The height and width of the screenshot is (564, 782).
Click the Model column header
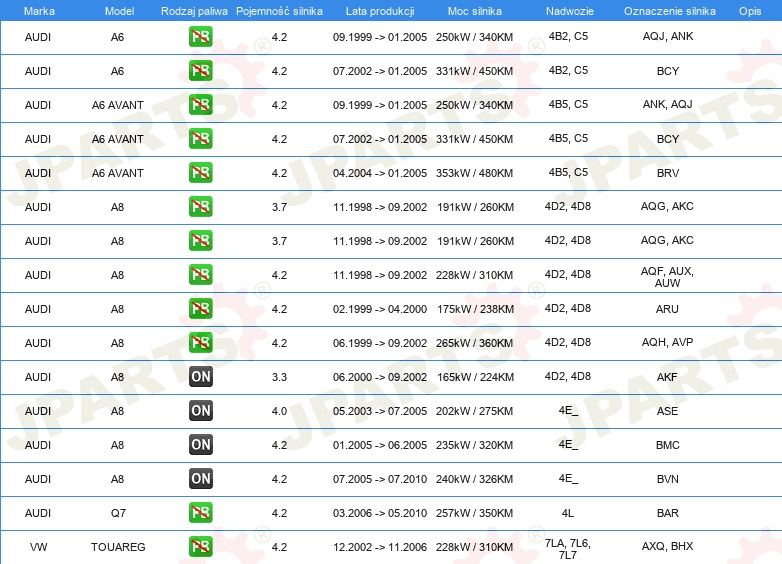click(x=119, y=11)
